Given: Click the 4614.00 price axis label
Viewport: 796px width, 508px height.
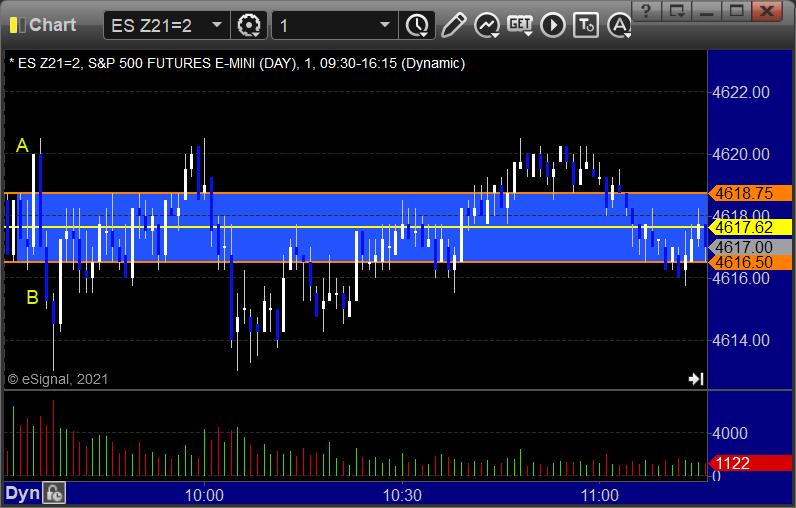Looking at the screenshot, I should pyautogui.click(x=741, y=340).
